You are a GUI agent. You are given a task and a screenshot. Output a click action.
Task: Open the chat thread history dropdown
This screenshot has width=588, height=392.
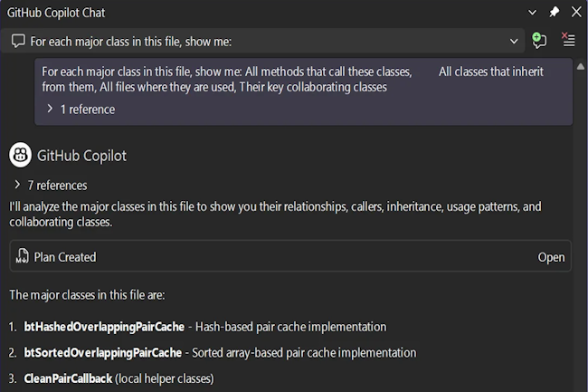click(514, 41)
